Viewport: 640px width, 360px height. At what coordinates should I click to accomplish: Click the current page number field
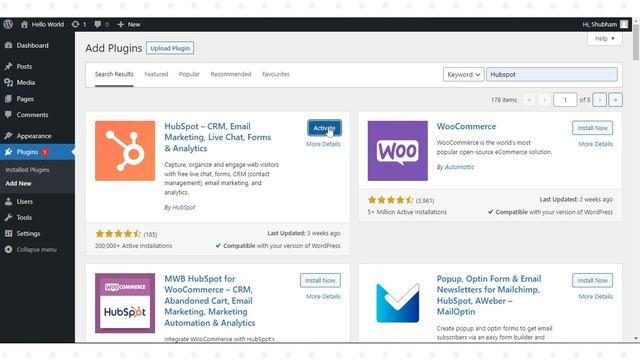tap(565, 100)
